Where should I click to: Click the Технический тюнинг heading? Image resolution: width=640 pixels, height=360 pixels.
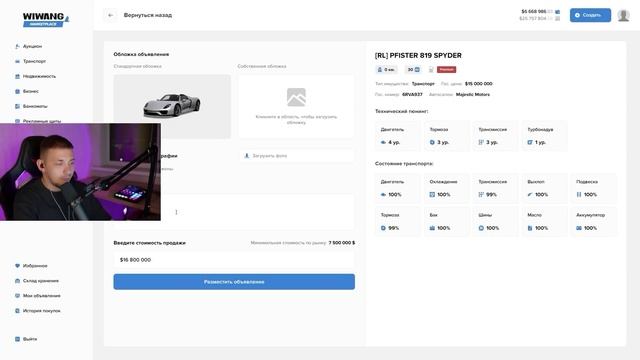pos(402,111)
